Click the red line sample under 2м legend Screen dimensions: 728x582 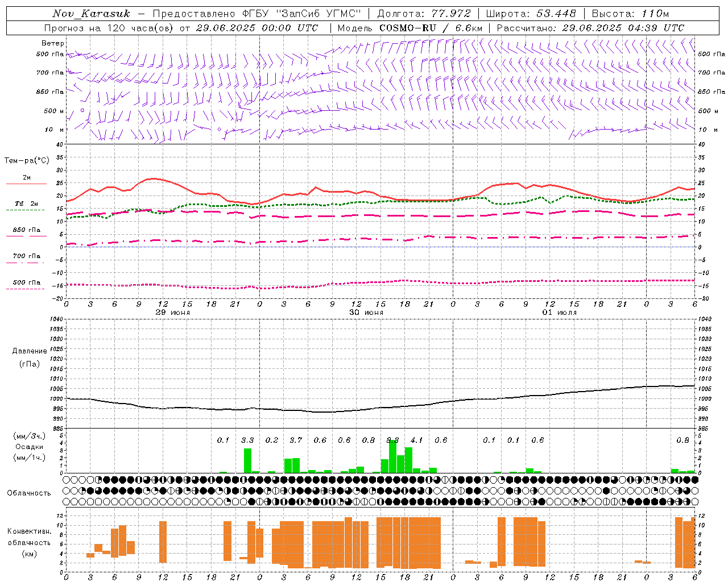26,184
